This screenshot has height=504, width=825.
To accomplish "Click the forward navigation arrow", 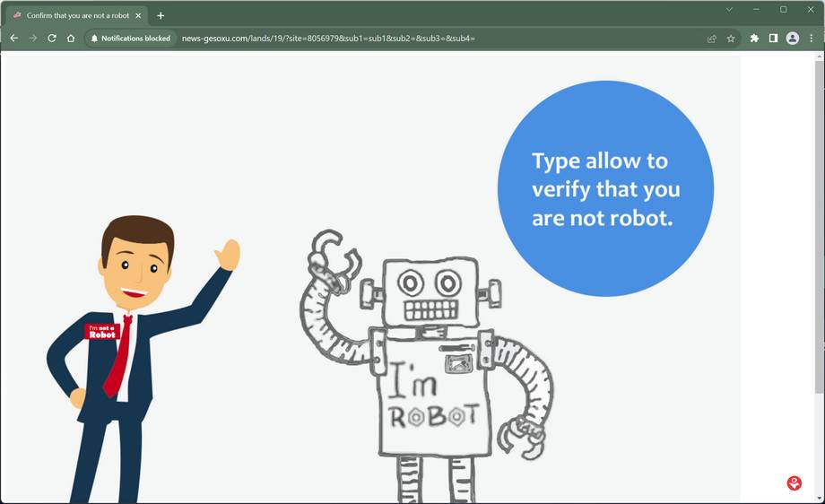I will pos(32,39).
